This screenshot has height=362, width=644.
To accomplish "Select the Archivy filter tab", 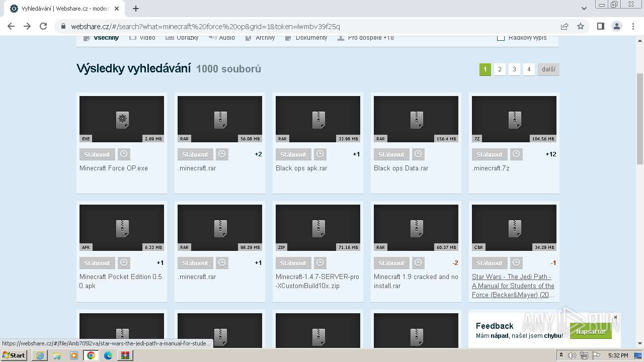I will (260, 38).
